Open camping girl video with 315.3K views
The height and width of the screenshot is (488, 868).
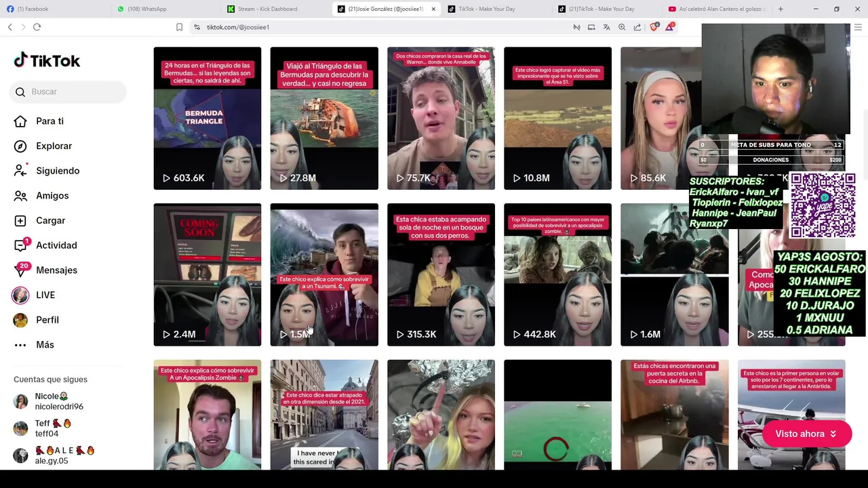(x=441, y=274)
